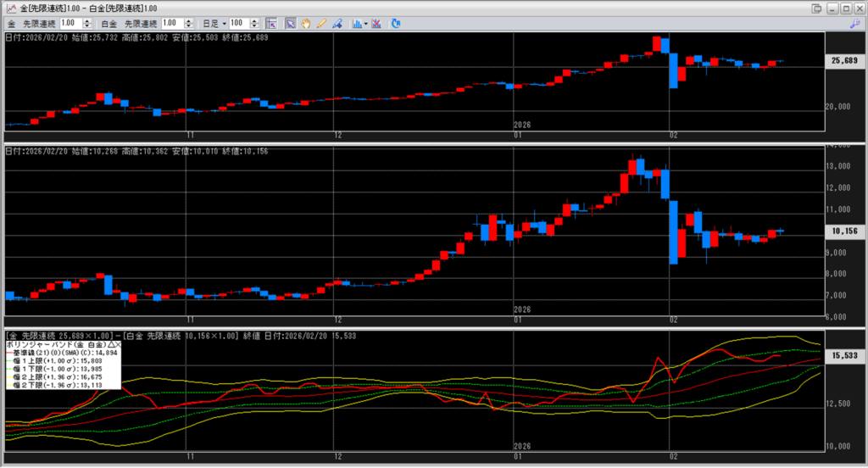Image resolution: width=868 pixels, height=468 pixels.
Task: Toggle the crosshair cursor display button
Action: (271, 23)
